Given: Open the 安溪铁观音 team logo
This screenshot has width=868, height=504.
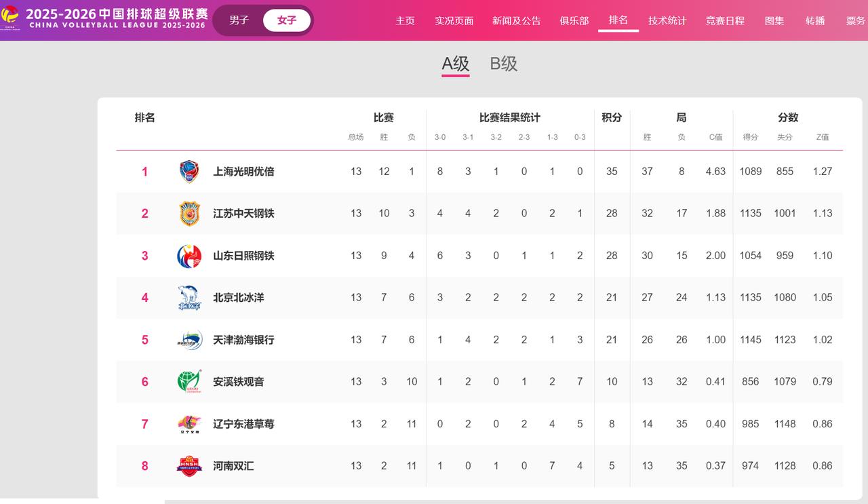Looking at the screenshot, I should [x=189, y=382].
